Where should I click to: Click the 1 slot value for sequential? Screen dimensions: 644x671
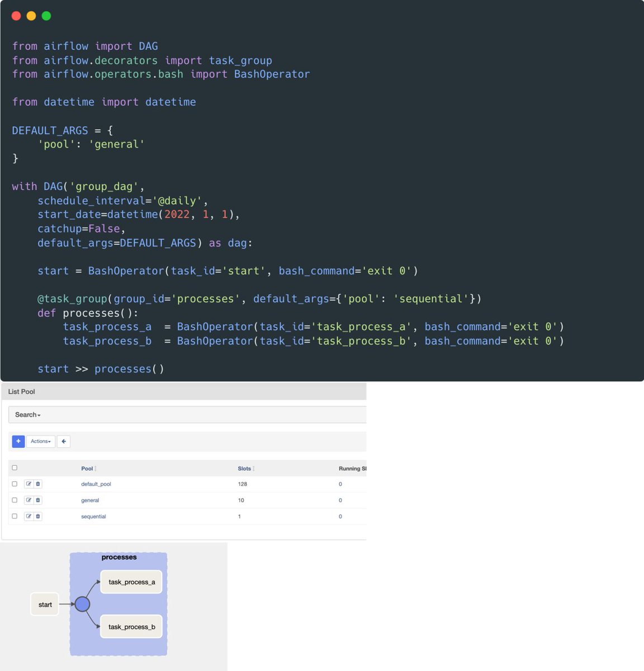pos(239,517)
